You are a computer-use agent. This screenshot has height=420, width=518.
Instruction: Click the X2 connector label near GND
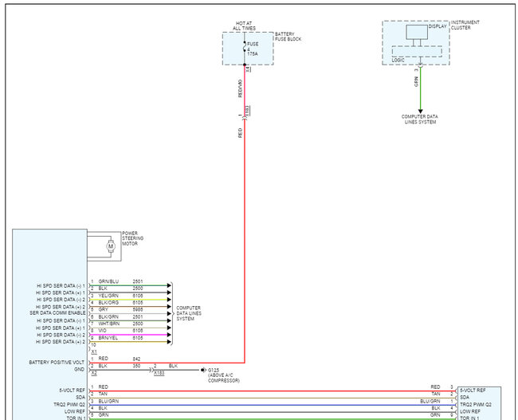pos(94,373)
